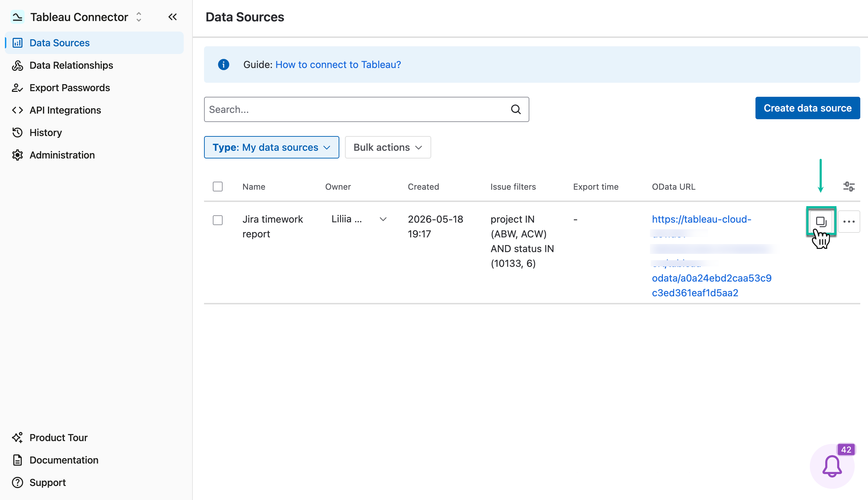Viewport: 868px width, 500px height.
Task: Open How to connect to Tableau guide
Action: 338,65
